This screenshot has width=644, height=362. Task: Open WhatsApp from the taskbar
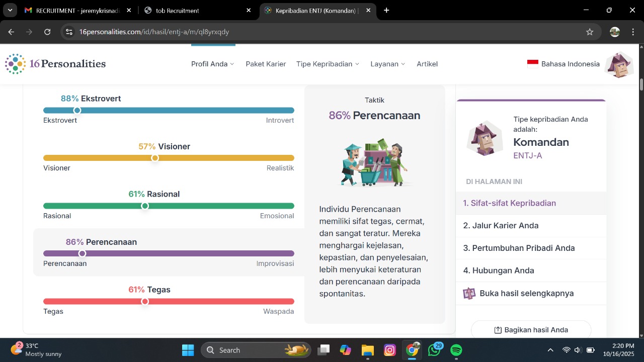tap(434, 350)
